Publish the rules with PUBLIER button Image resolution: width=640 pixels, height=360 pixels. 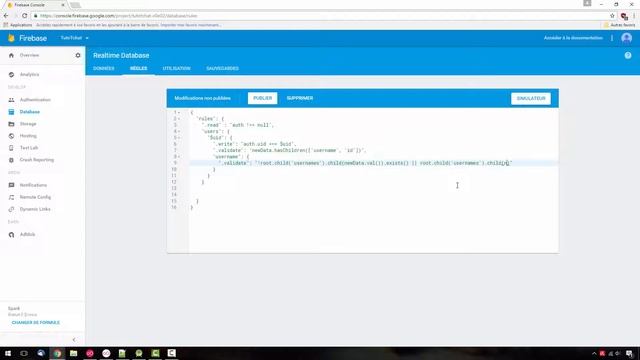(262, 98)
